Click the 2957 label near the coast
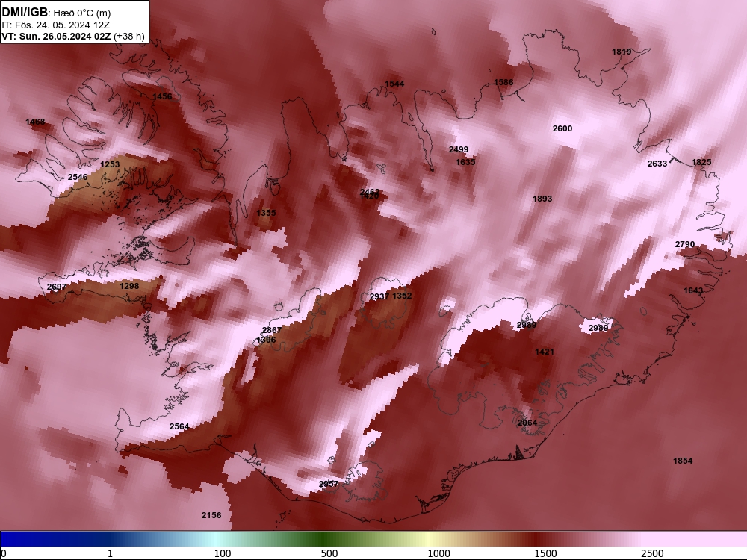The width and height of the screenshot is (747, 560). (329, 485)
